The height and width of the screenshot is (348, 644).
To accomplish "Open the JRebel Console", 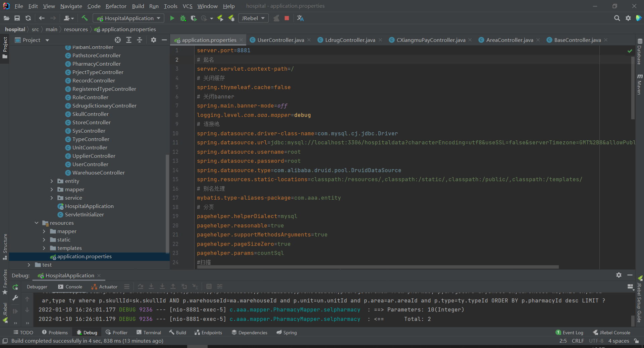I will tap(611, 333).
